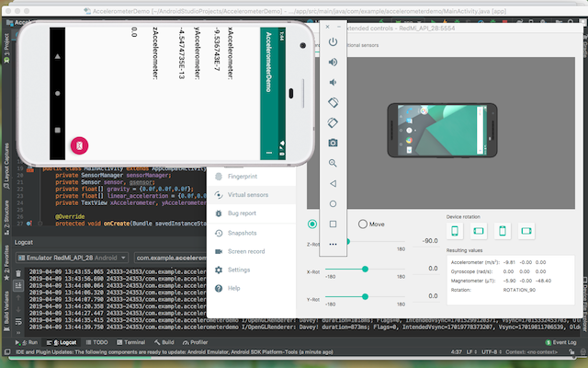Open the Layout Captures side tab
The width and height of the screenshot is (588, 368).
click(6, 166)
